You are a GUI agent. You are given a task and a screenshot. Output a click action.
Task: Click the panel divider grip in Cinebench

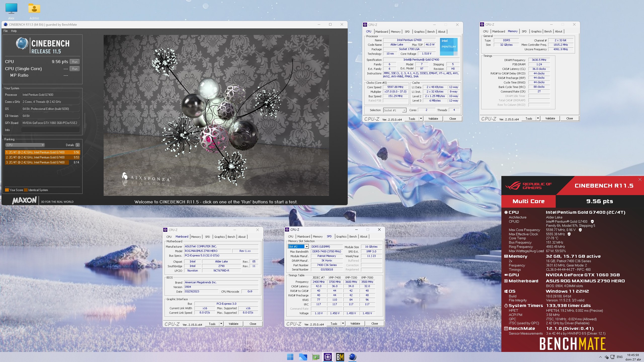[85, 121]
